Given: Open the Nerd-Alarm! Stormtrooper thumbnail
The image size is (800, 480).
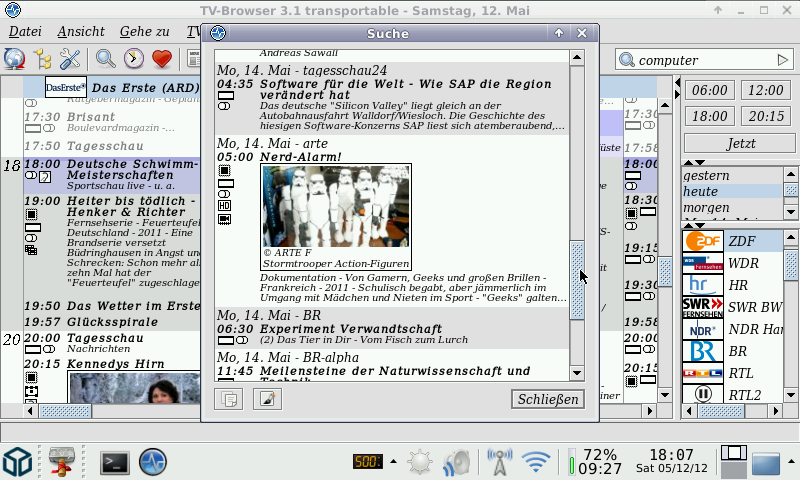Looking at the screenshot, I should pyautogui.click(x=336, y=205).
